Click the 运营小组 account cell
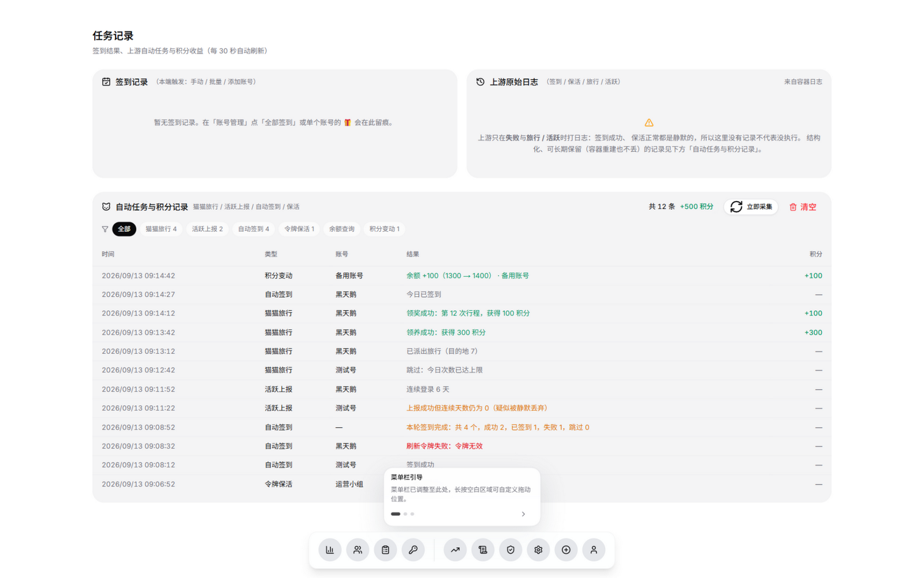The width and height of the screenshot is (924, 578). pyautogui.click(x=349, y=484)
